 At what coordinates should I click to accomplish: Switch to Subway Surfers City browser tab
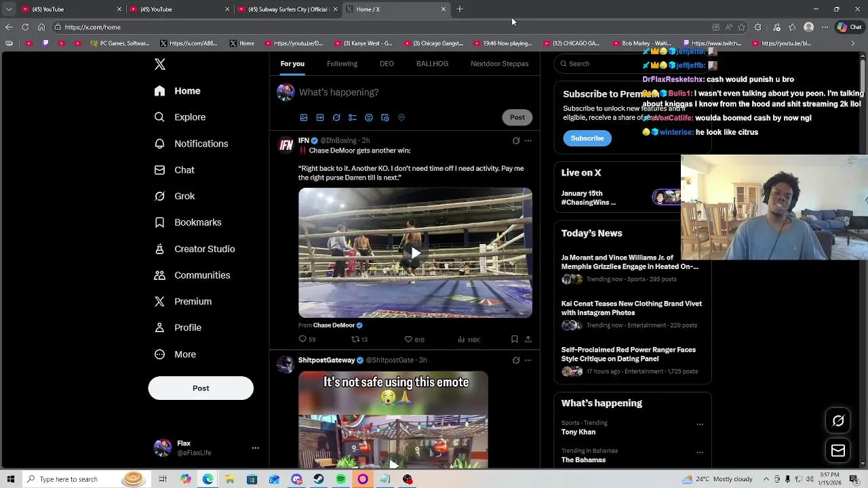coord(288,9)
